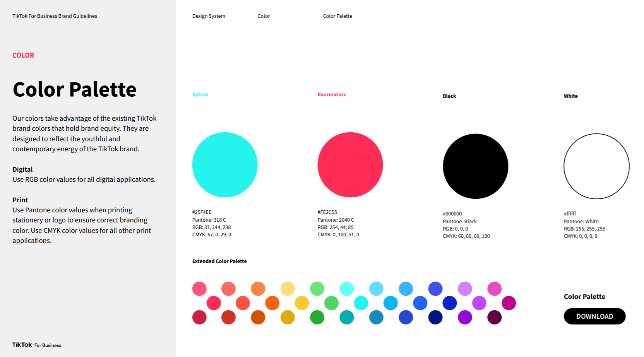
Task: Pick the dark plum extended palette swatch
Action: [x=495, y=317]
